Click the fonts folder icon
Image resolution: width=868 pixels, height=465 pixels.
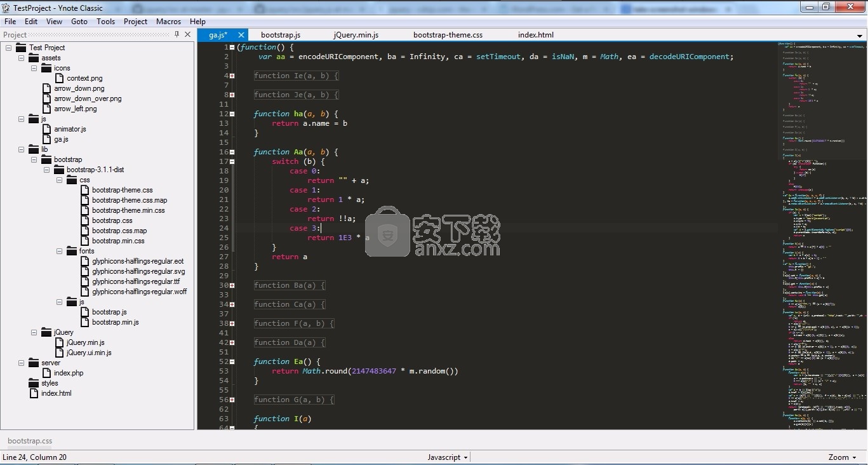coord(72,251)
